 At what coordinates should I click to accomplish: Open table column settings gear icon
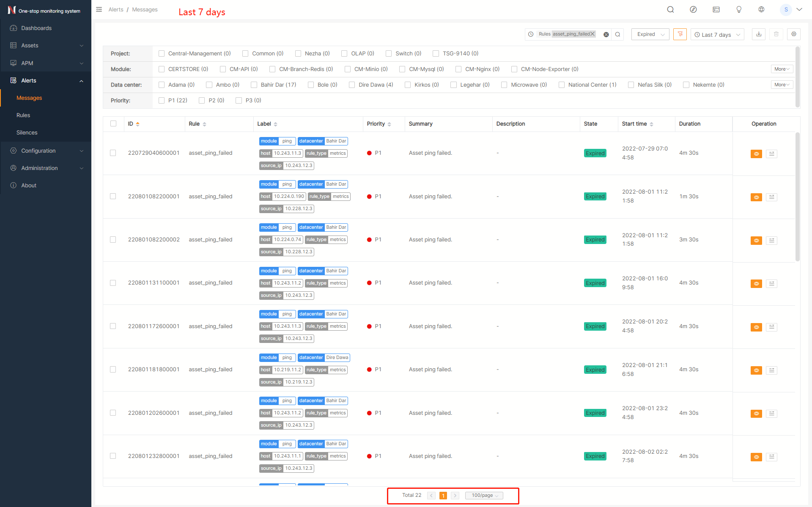tap(793, 34)
